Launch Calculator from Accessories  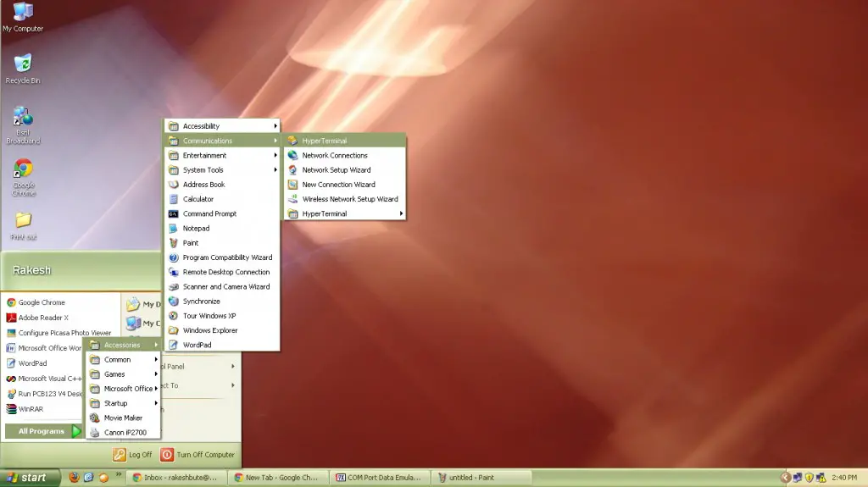[x=222, y=199]
